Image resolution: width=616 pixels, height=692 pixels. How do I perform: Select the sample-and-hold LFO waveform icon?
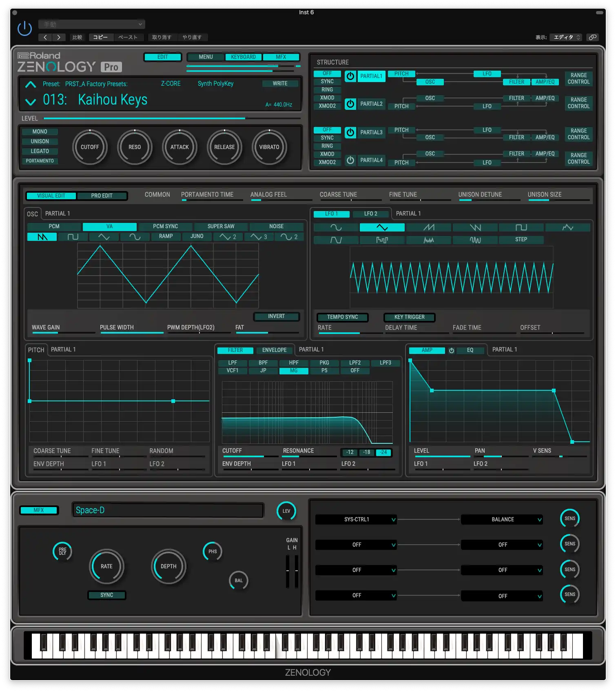382,240
